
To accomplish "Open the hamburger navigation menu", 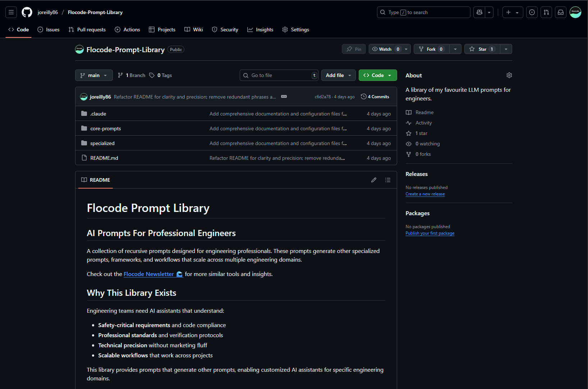I will pos(11,12).
